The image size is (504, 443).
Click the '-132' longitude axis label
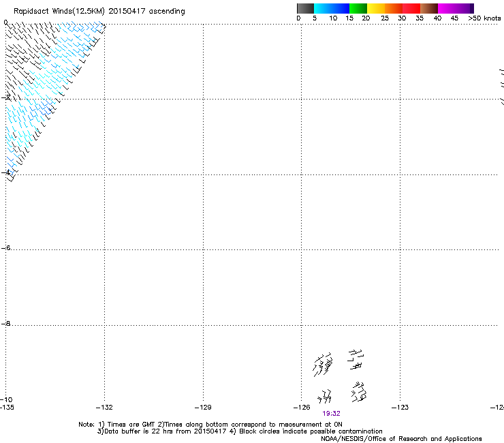(x=104, y=408)
